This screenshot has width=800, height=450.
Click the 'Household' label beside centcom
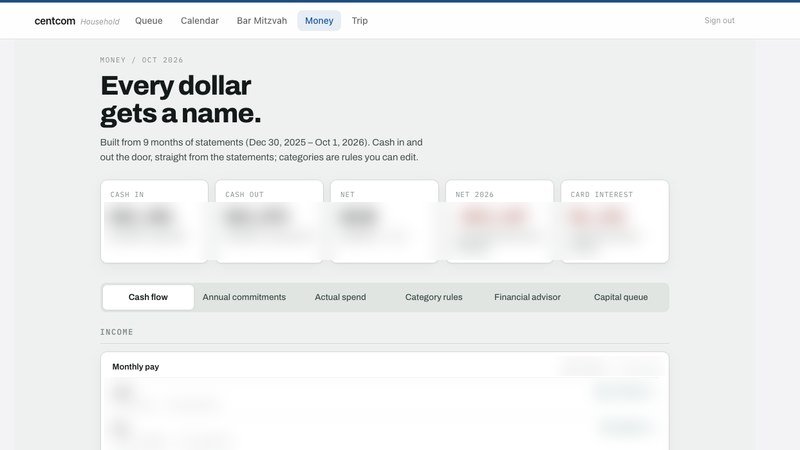coord(100,22)
